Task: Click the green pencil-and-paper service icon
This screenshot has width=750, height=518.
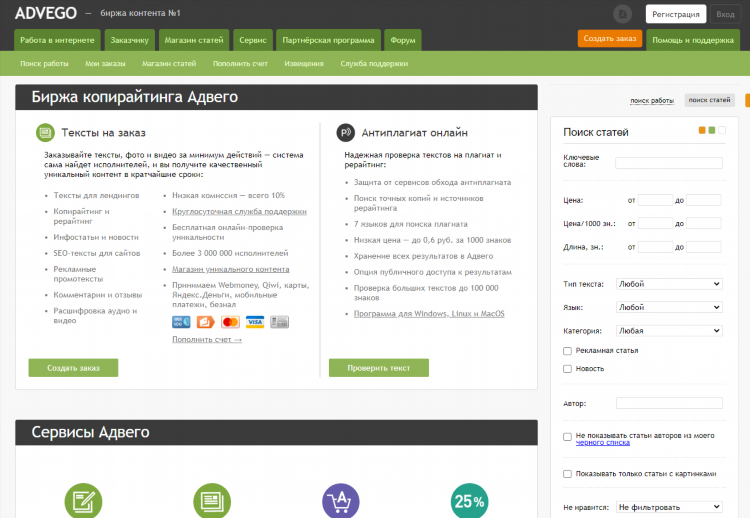Action: pyautogui.click(x=83, y=500)
